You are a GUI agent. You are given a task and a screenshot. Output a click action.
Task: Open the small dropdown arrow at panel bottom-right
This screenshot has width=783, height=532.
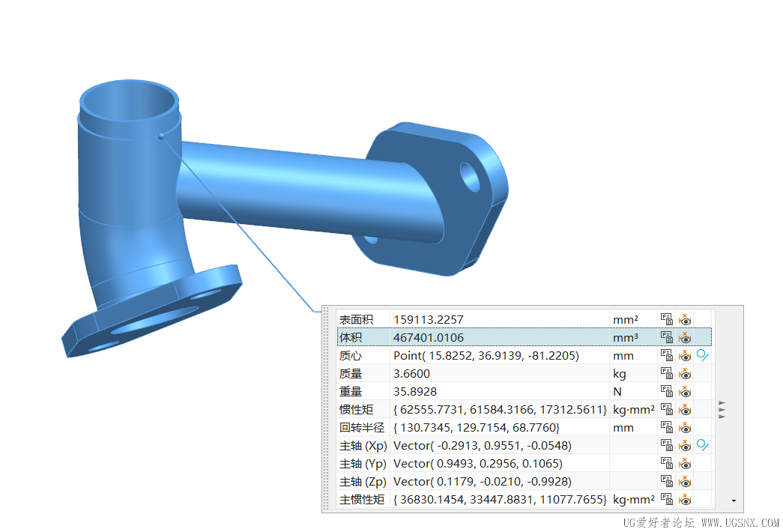click(734, 501)
